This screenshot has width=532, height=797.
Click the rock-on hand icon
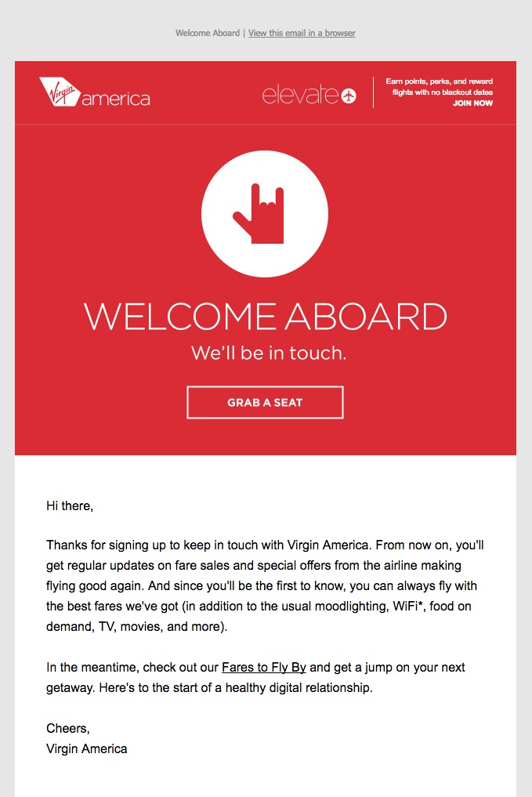pyautogui.click(x=259, y=213)
